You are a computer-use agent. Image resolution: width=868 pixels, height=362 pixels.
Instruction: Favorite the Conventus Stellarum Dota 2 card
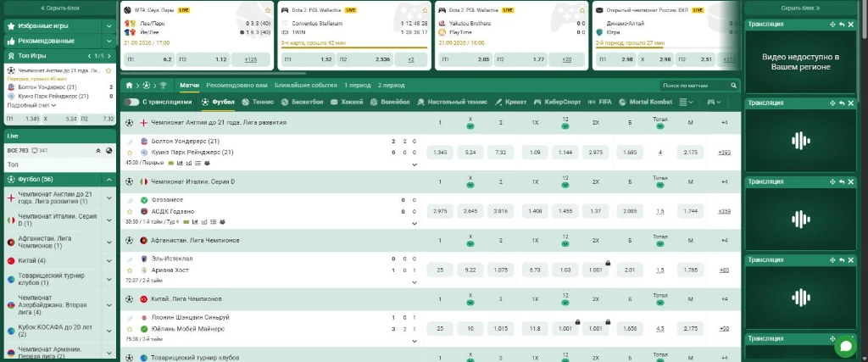tap(426, 10)
